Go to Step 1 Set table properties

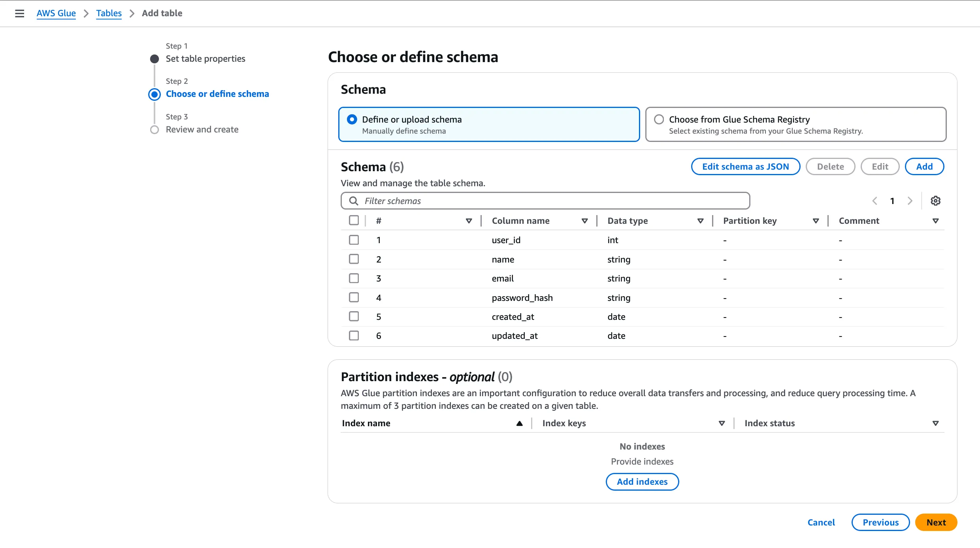[x=205, y=59]
